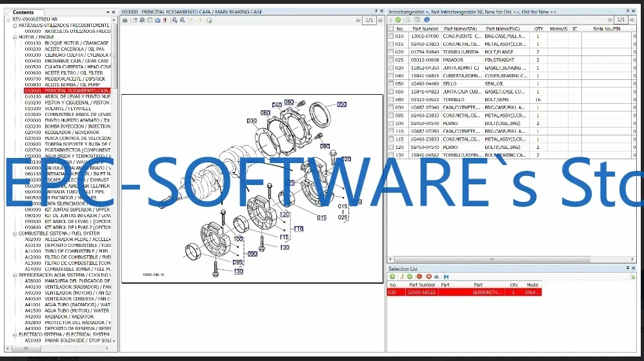Check the box for part 050 SELLO row

coord(391,84)
